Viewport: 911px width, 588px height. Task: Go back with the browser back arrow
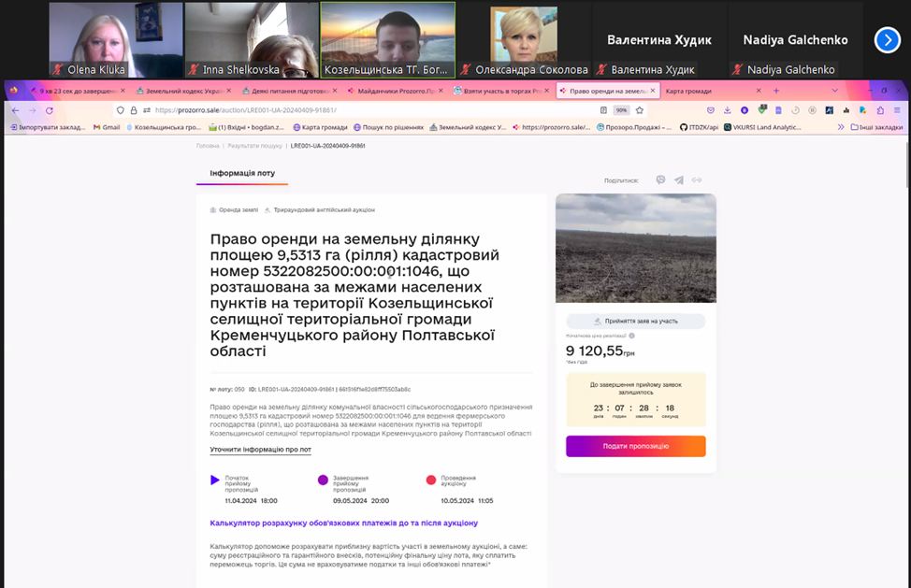click(15, 110)
